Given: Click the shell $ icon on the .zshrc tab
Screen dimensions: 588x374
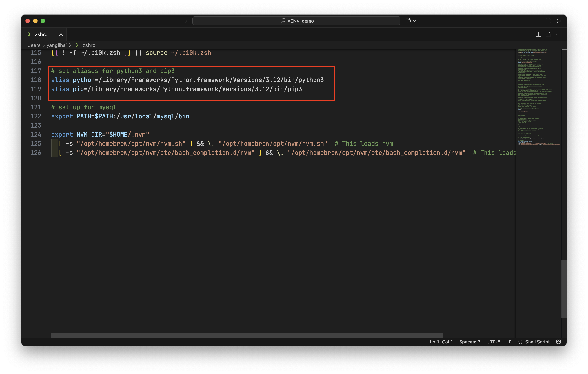Looking at the screenshot, I should [29, 34].
